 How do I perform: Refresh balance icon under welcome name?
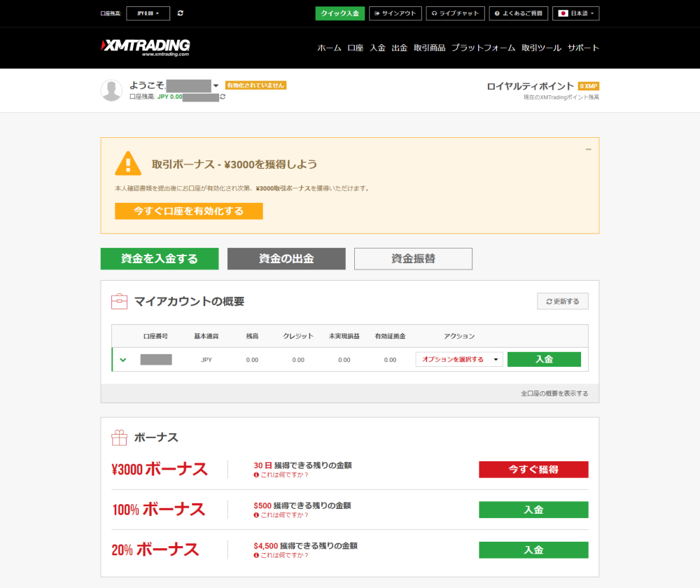(x=223, y=97)
